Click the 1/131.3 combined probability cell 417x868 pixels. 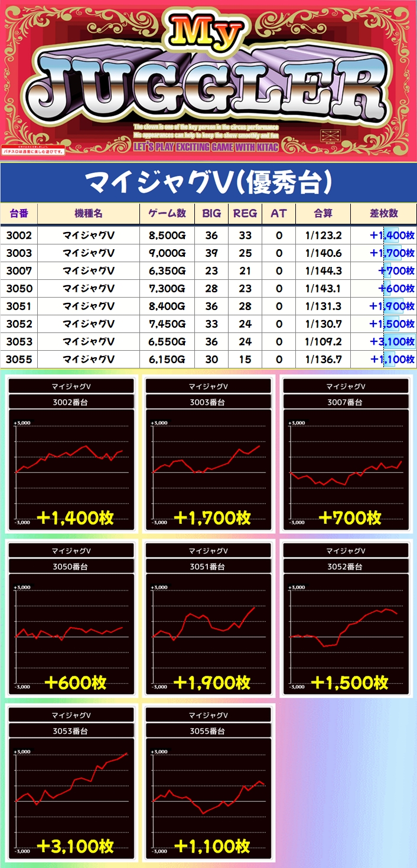tap(323, 306)
